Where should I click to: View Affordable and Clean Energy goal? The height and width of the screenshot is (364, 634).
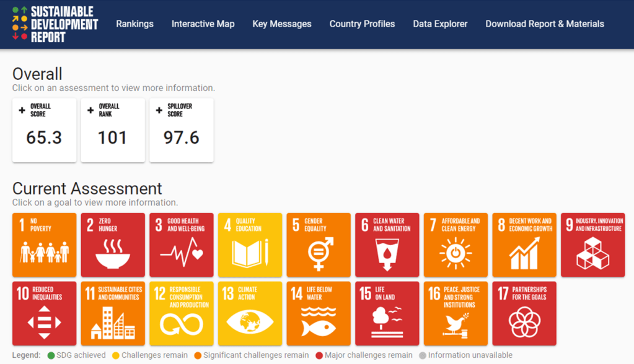tap(456, 245)
